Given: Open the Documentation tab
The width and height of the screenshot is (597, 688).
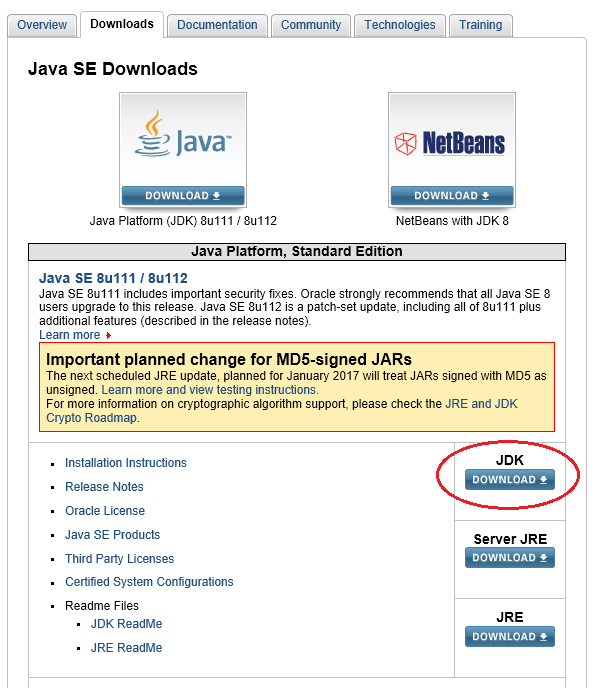Looking at the screenshot, I should pyautogui.click(x=217, y=25).
